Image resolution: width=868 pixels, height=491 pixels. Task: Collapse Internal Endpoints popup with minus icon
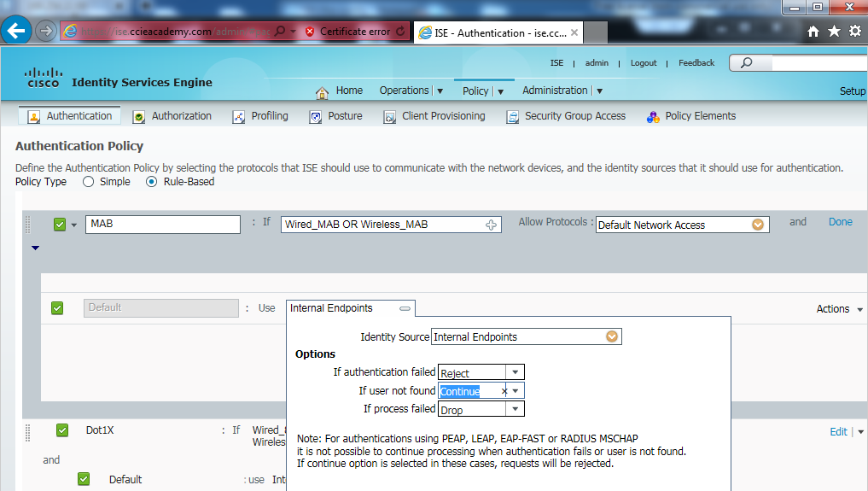tap(405, 309)
